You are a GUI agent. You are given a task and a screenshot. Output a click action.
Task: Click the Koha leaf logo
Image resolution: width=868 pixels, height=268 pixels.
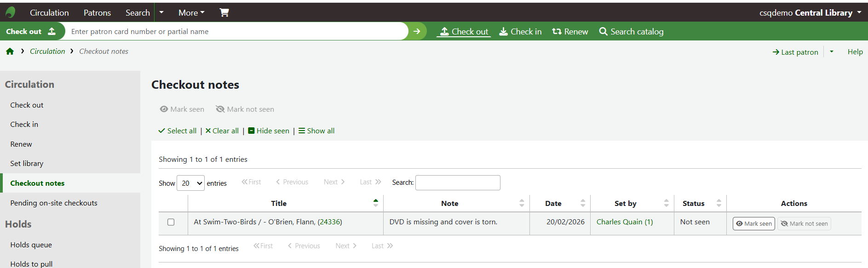click(x=10, y=12)
